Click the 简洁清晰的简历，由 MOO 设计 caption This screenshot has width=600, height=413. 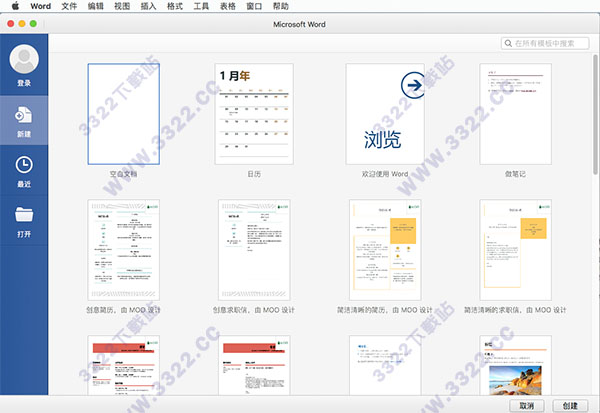(385, 310)
